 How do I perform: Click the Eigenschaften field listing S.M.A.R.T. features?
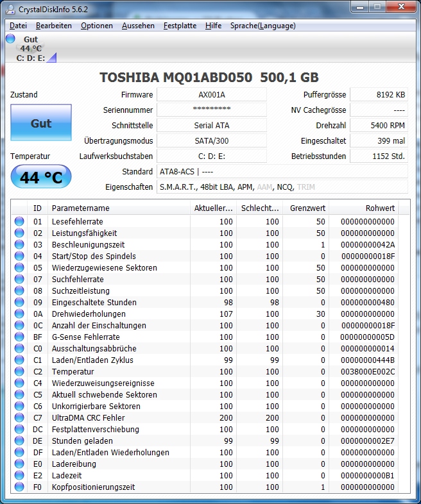point(282,187)
